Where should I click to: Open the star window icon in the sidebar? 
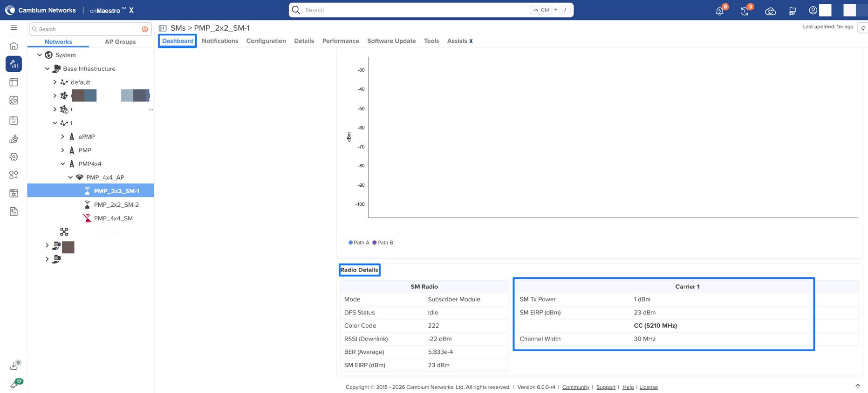14,193
